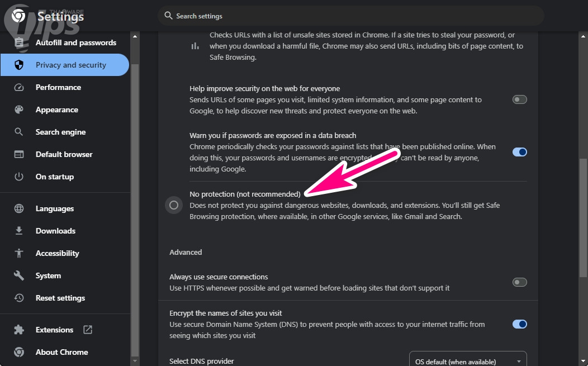The image size is (588, 366).
Task: Click the Select DNS provider label
Action: click(x=202, y=361)
